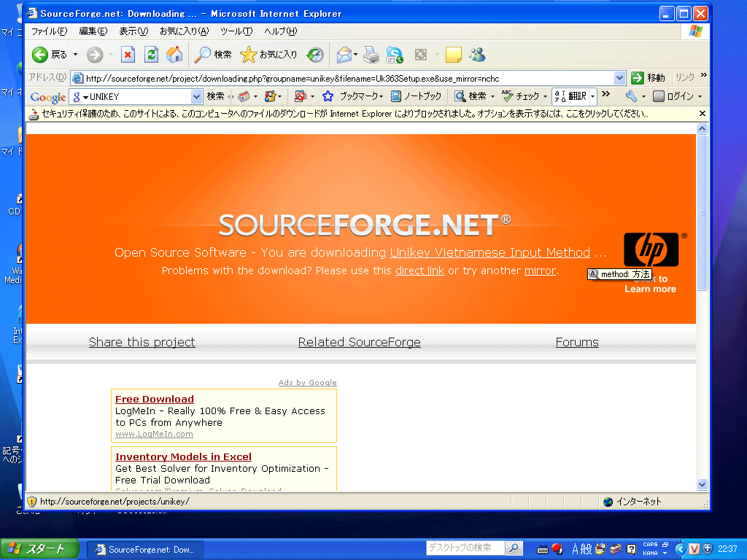Toggle the KANA indicator on language bar
The height and width of the screenshot is (560, 747).
[650, 553]
